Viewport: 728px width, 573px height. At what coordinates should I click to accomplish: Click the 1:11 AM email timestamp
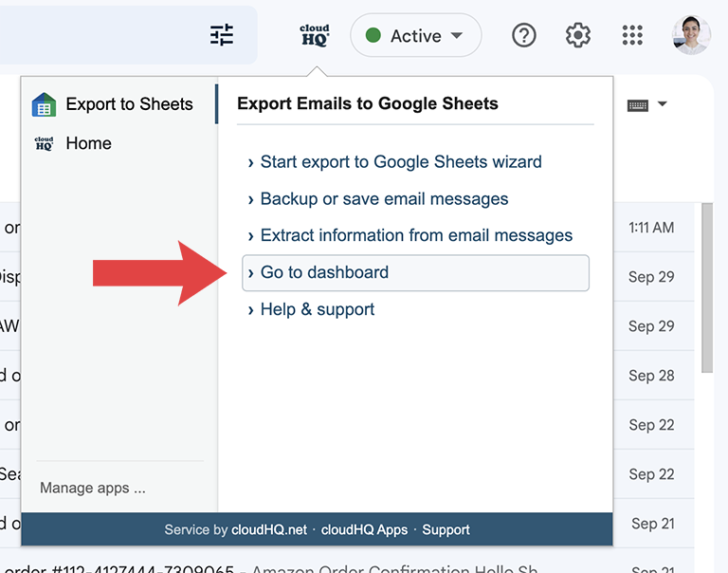[651, 228]
